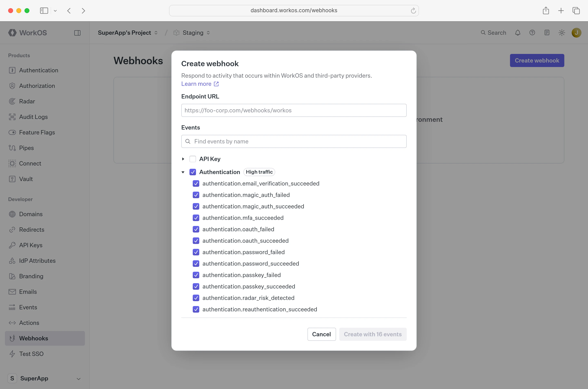
Task: Click the Redirects link icon
Action: coord(12,230)
